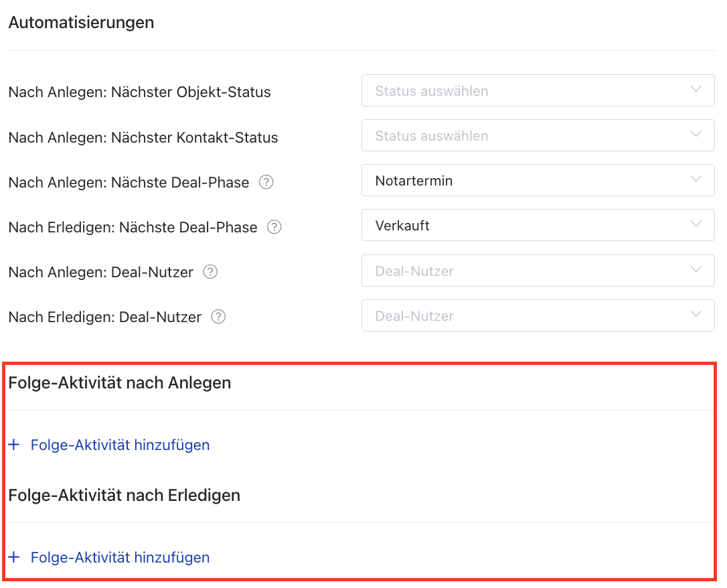The width and height of the screenshot is (727, 588).
Task: Click plus icon under Folge-Aktivität nach Anlegen
Action: [14, 445]
